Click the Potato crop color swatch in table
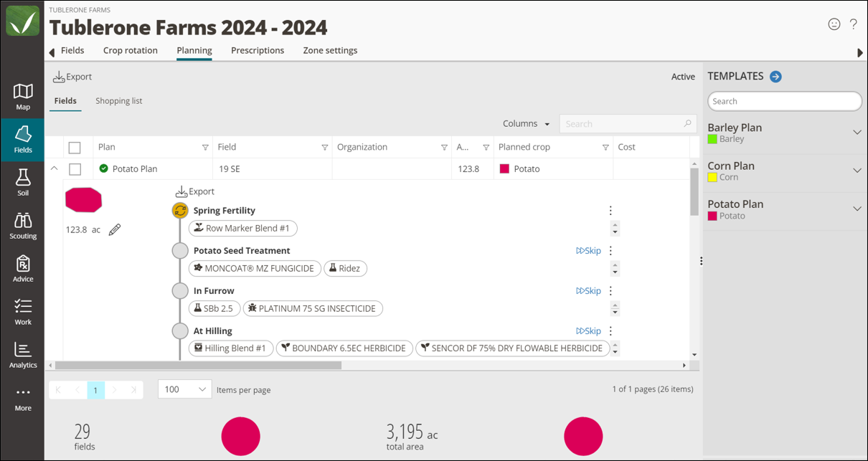 (x=504, y=168)
